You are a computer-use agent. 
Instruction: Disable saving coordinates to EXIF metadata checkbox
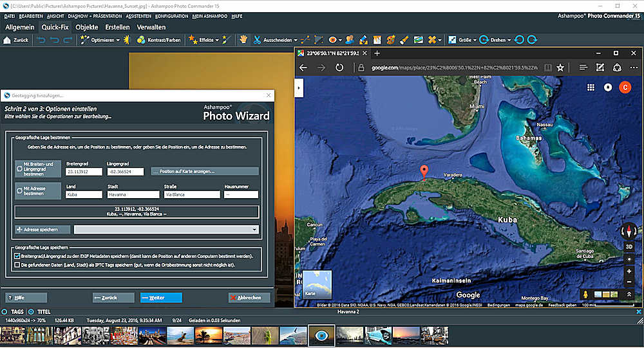17,255
